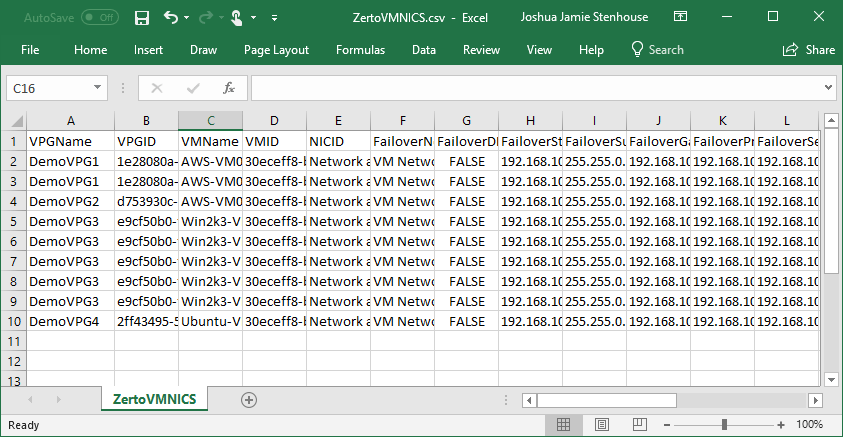Expand the Name Box dropdown arrow
This screenshot has width=843, height=437.
point(97,88)
